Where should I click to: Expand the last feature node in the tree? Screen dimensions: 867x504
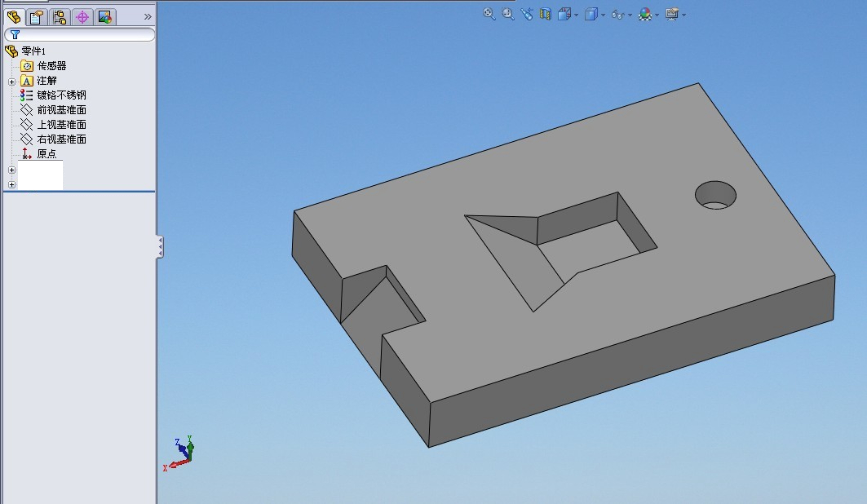pos(12,185)
